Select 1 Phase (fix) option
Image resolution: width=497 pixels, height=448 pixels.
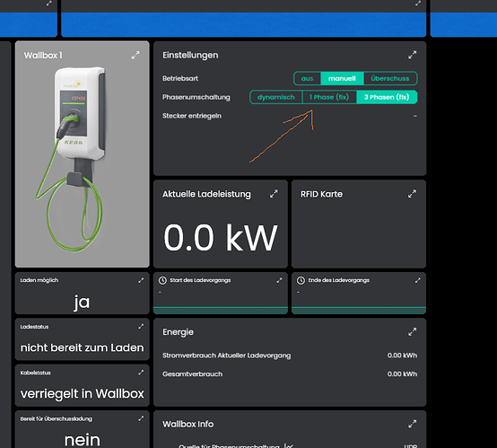pyautogui.click(x=329, y=97)
